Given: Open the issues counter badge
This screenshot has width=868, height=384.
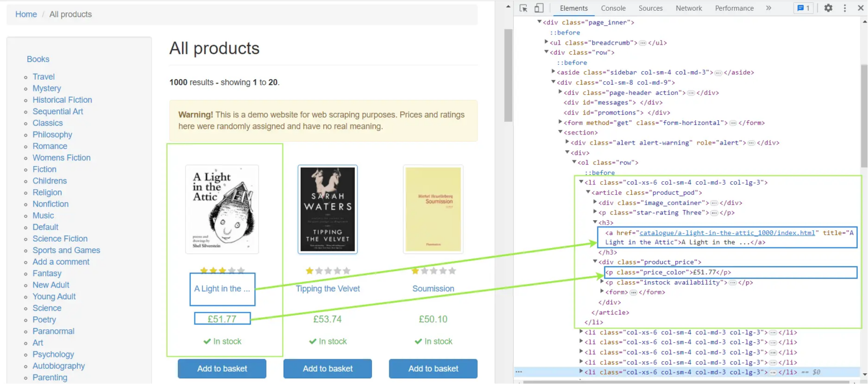Looking at the screenshot, I should pos(803,8).
